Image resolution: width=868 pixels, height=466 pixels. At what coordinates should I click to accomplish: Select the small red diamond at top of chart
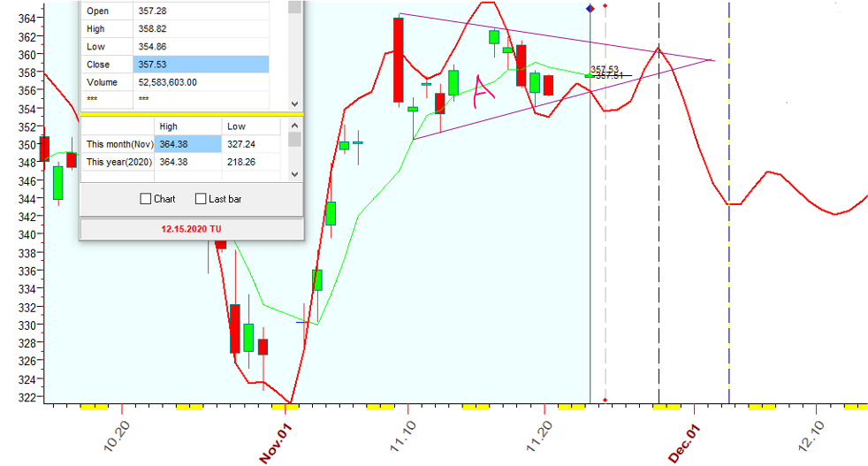(605, 6)
